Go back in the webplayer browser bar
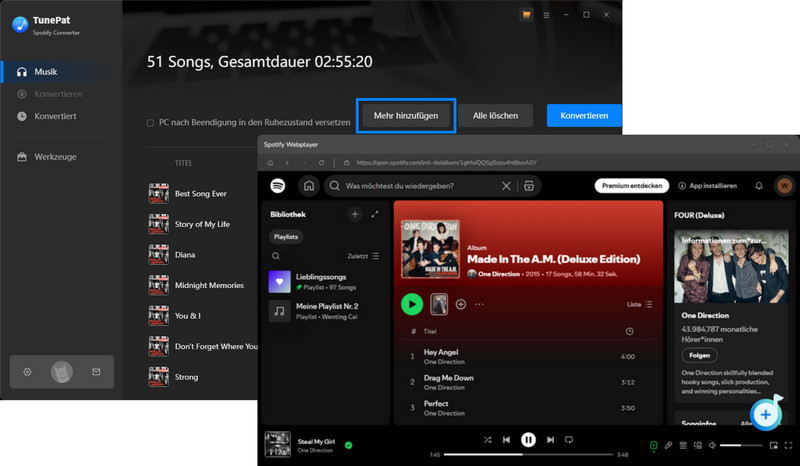The width and height of the screenshot is (800, 466). (287, 163)
